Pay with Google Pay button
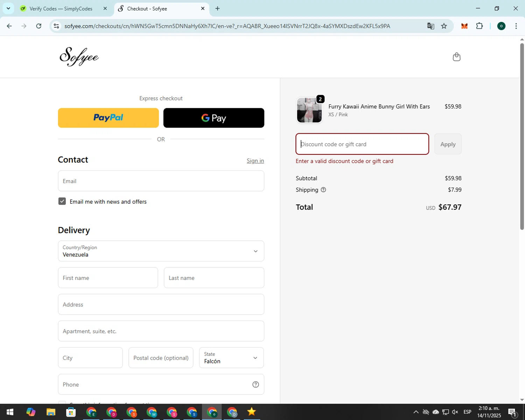The image size is (525, 420). tap(214, 118)
